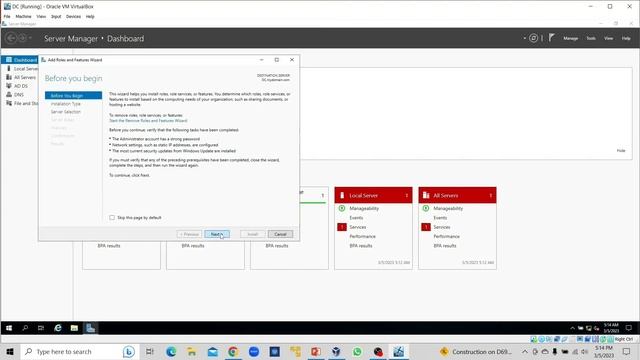Open Performance in All Servers tile
This screenshot has width=640, height=360.
[x=447, y=236]
